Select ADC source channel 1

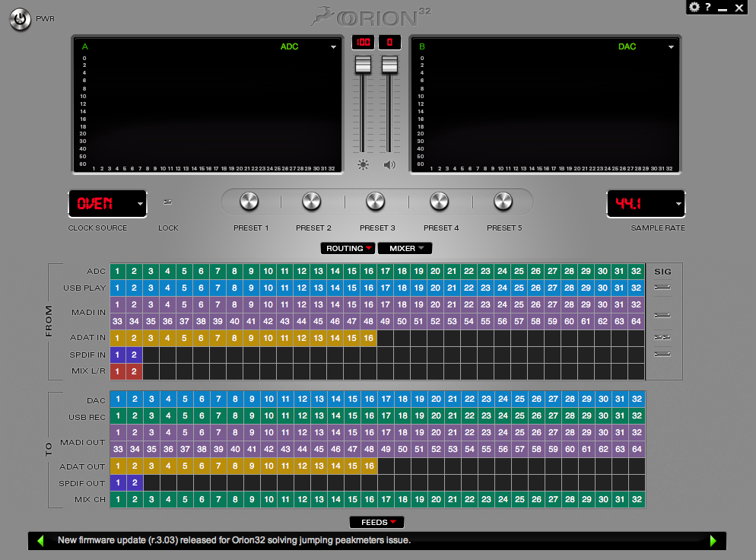[x=117, y=271]
